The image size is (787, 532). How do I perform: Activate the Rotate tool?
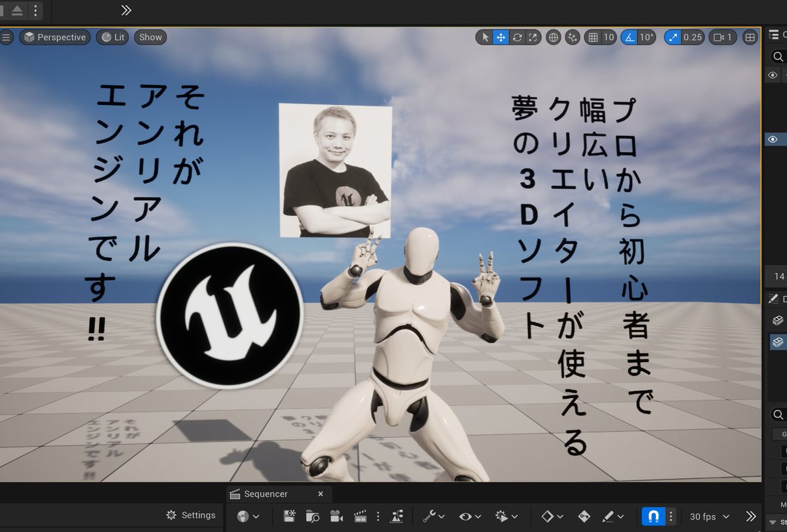pyautogui.click(x=517, y=37)
